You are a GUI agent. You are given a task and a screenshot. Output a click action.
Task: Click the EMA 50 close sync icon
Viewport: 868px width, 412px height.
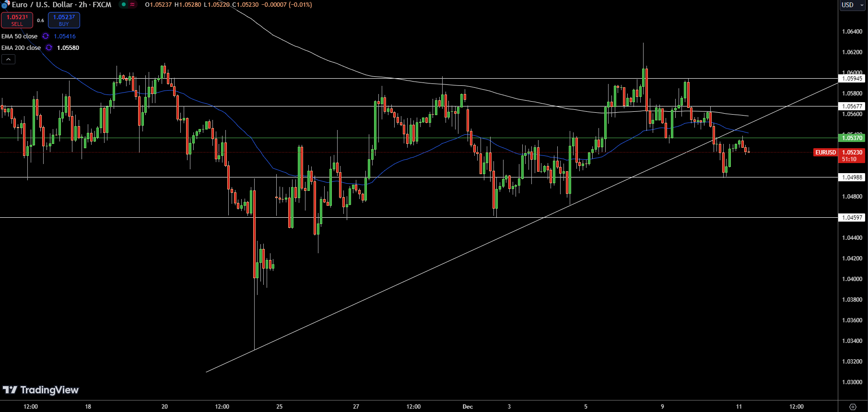[x=46, y=36]
